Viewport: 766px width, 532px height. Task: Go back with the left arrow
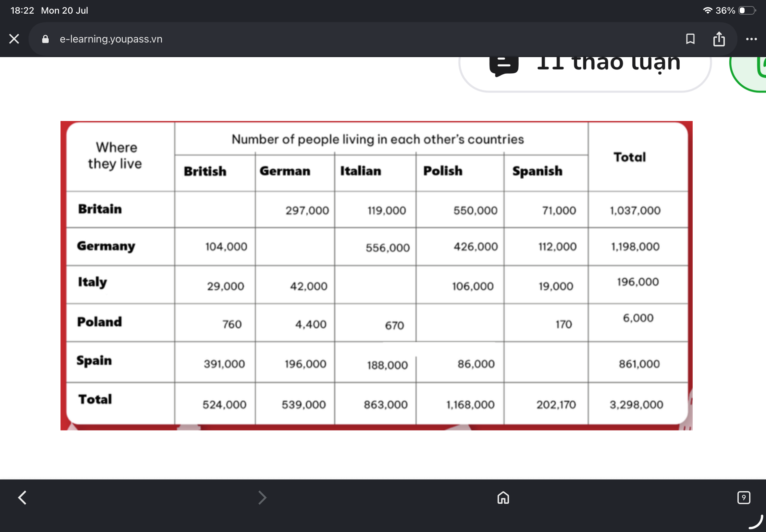22,497
